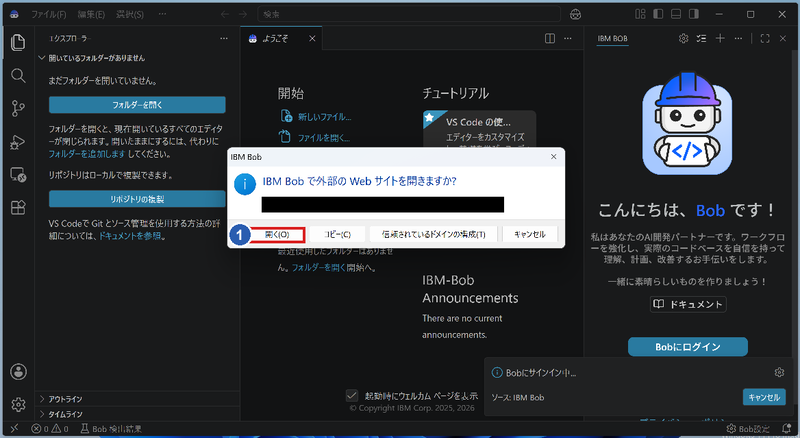The image size is (800, 438).
Task: Open the Bob icon next to search bar
Action: pos(576,14)
